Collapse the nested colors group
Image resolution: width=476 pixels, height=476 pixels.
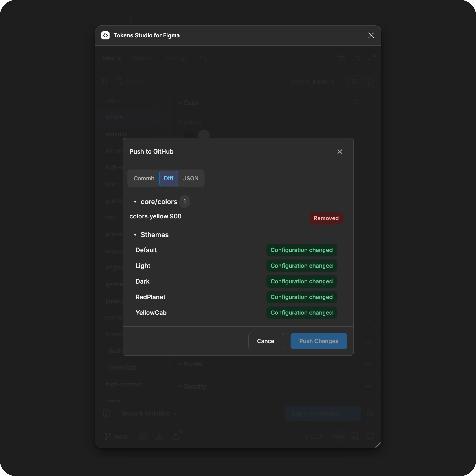point(180,122)
